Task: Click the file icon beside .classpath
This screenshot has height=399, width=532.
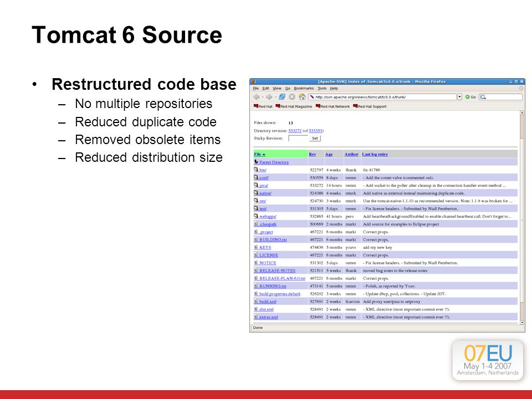Action: tap(256, 224)
